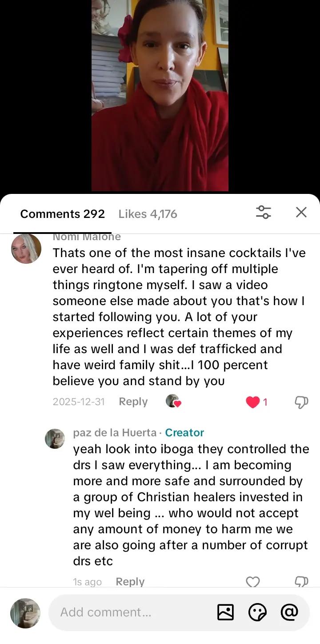Attach an image to the comment
The height and width of the screenshot is (644, 320).
pos(225,612)
